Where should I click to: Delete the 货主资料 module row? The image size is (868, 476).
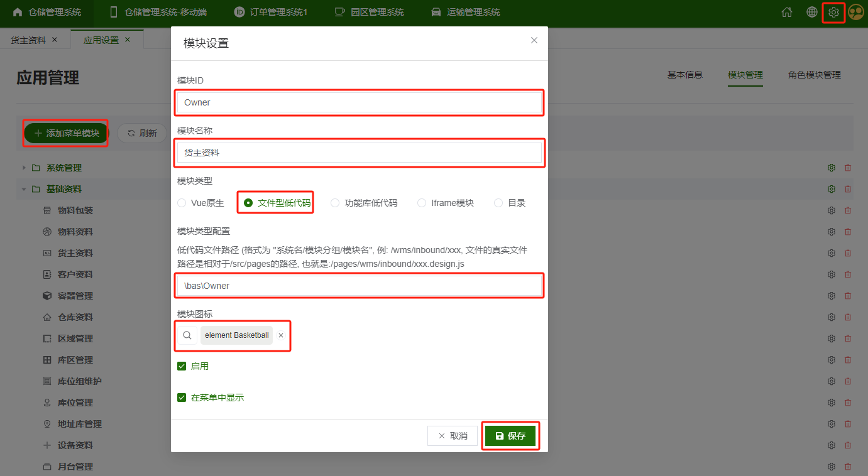(x=848, y=253)
